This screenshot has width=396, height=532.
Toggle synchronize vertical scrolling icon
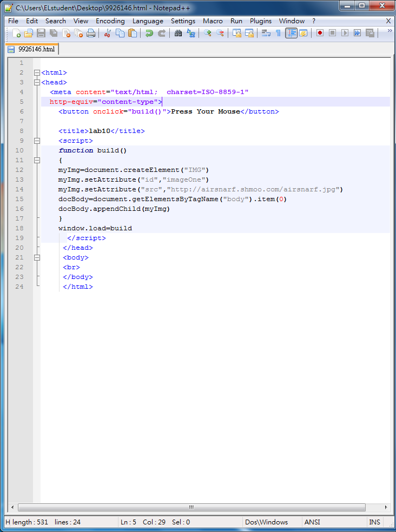coord(237,33)
